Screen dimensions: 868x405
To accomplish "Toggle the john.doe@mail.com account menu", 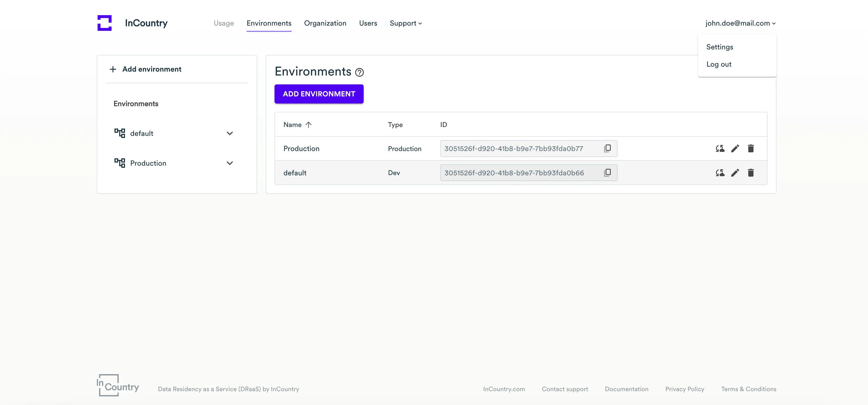I will click(x=740, y=23).
